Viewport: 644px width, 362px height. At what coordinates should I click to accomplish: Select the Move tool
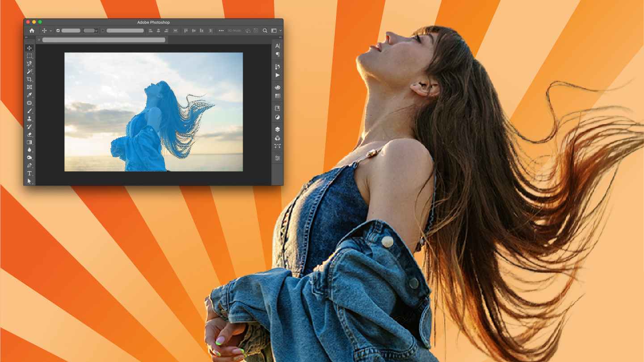point(29,48)
